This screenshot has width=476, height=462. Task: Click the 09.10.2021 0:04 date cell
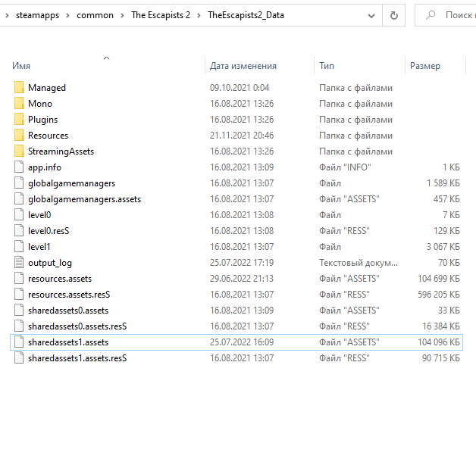pyautogui.click(x=240, y=88)
